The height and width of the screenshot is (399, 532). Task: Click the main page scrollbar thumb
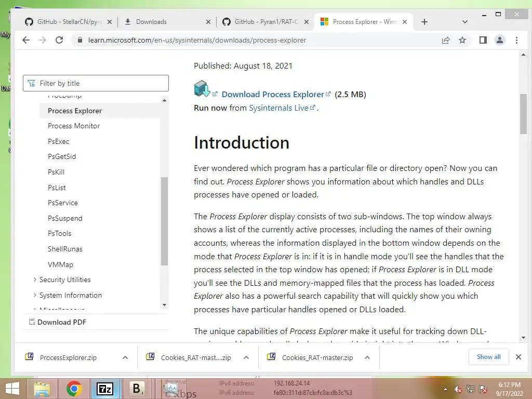[x=523, y=114]
